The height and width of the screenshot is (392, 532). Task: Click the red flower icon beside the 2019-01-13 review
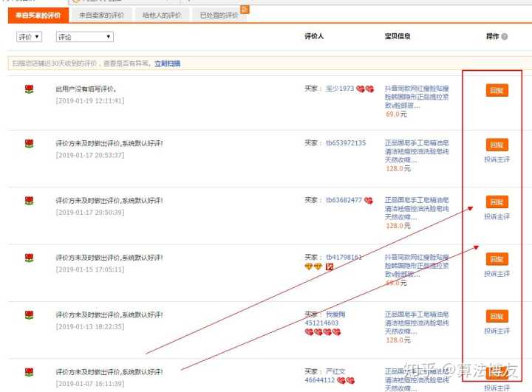[x=29, y=314]
